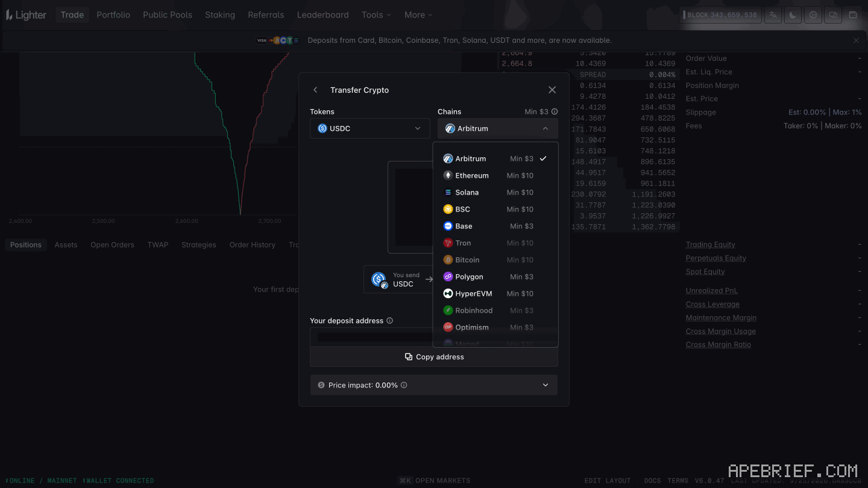This screenshot has width=868, height=488.
Task: Go to the Portfolio page
Action: click(x=113, y=15)
